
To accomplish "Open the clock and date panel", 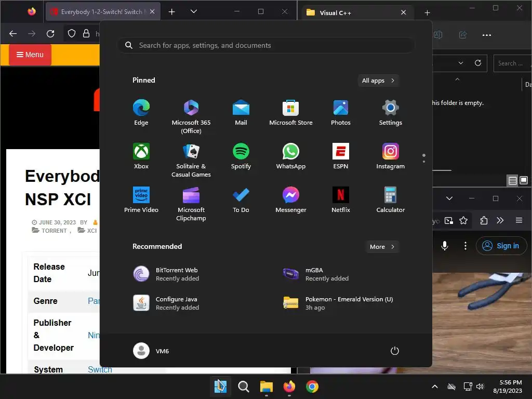I will (x=508, y=387).
